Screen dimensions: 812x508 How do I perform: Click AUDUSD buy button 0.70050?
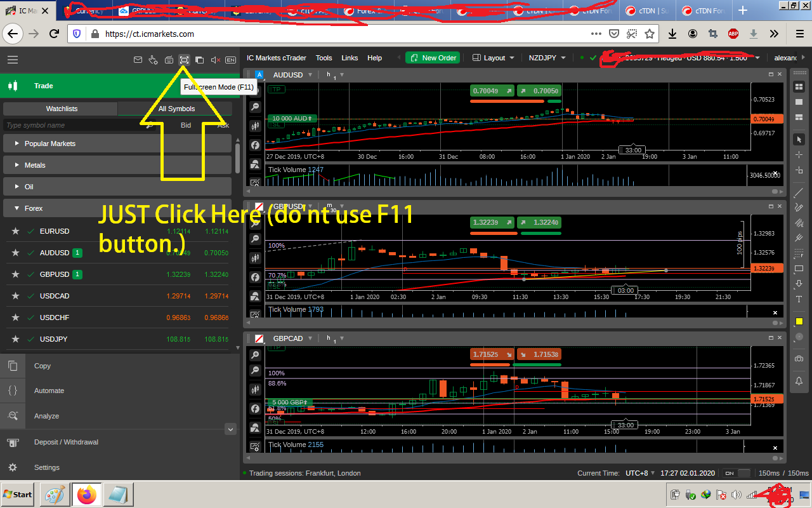[x=539, y=91]
